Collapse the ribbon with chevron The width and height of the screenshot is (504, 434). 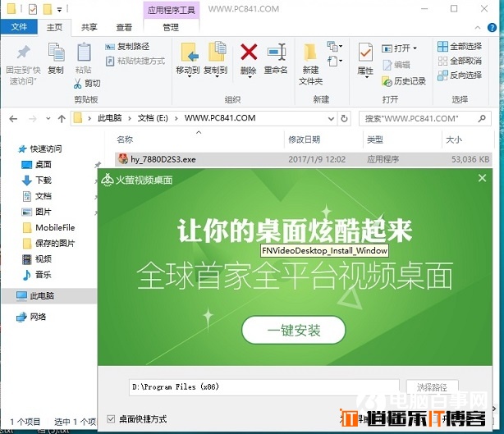[478, 28]
